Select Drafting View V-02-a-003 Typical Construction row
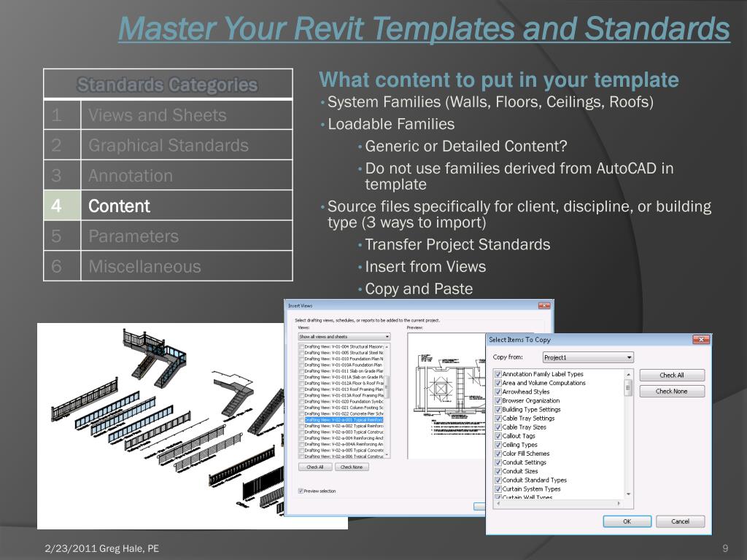747x560 pixels. [341, 432]
